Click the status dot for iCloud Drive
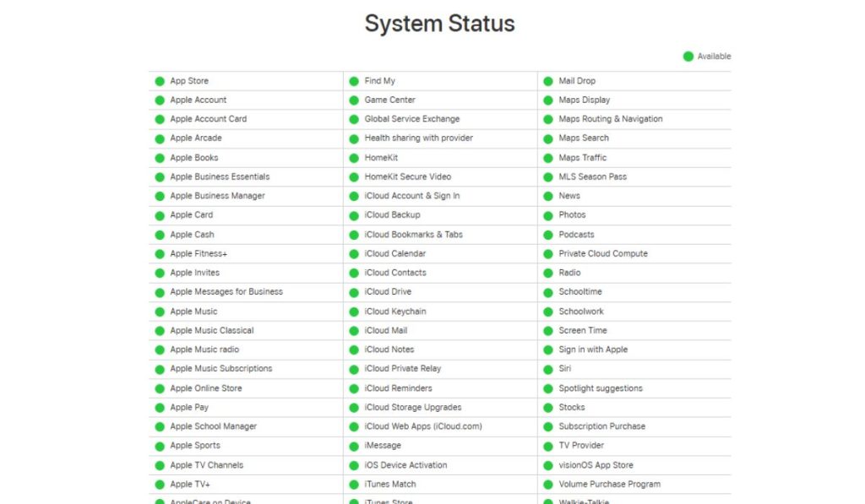The image size is (865, 504). click(x=354, y=292)
